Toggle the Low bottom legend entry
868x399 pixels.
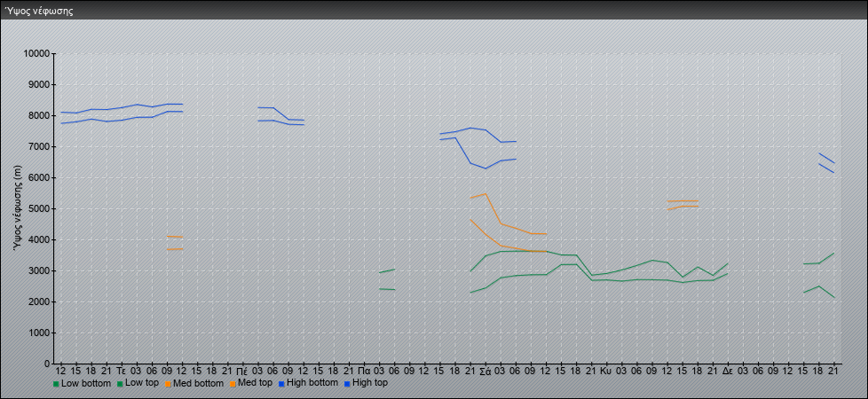[82, 383]
